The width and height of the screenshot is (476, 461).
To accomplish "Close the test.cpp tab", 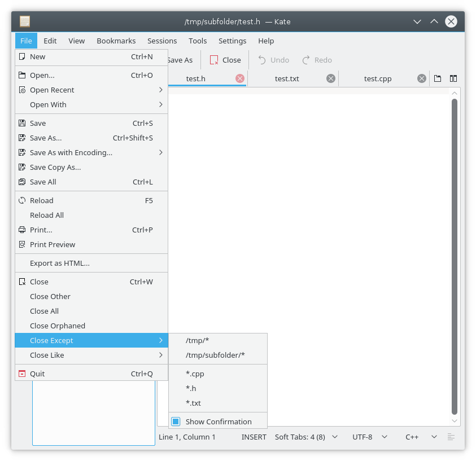I will tap(422, 78).
